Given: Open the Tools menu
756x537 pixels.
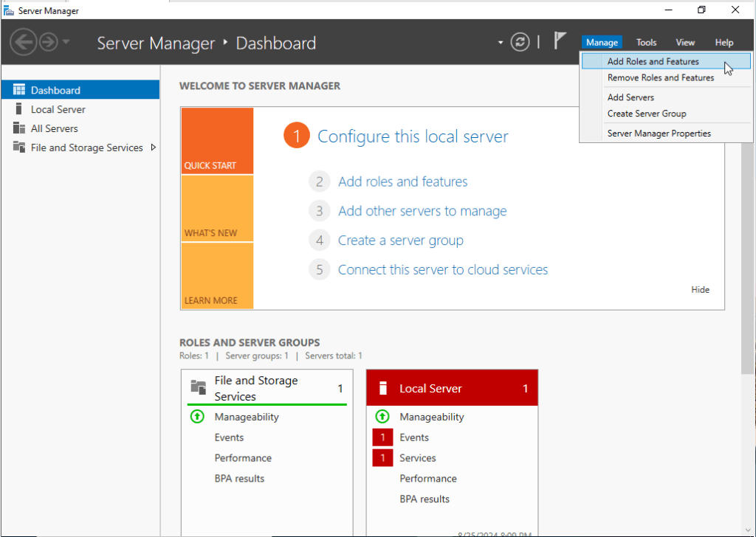Looking at the screenshot, I should [646, 42].
